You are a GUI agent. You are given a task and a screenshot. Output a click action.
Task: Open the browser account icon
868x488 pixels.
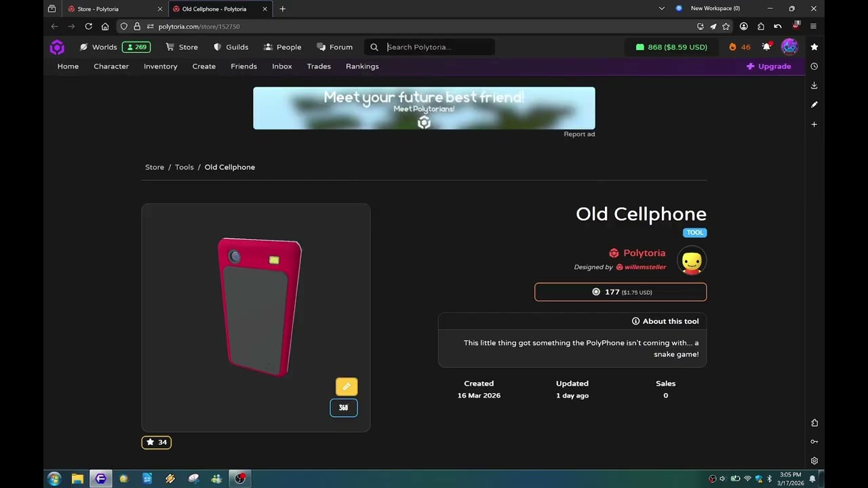click(x=744, y=26)
